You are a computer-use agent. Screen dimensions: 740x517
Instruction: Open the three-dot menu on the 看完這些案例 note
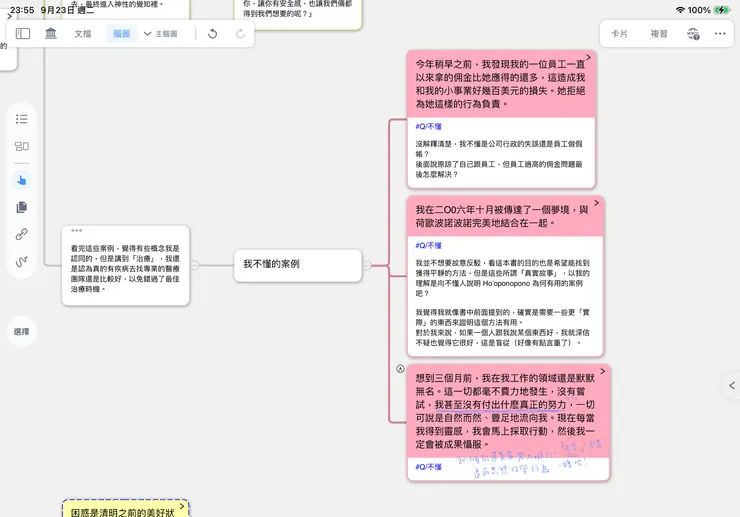[x=76, y=230]
